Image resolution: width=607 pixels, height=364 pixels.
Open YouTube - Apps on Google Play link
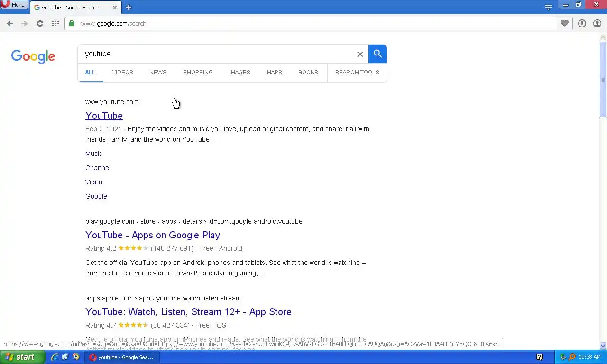153,235
